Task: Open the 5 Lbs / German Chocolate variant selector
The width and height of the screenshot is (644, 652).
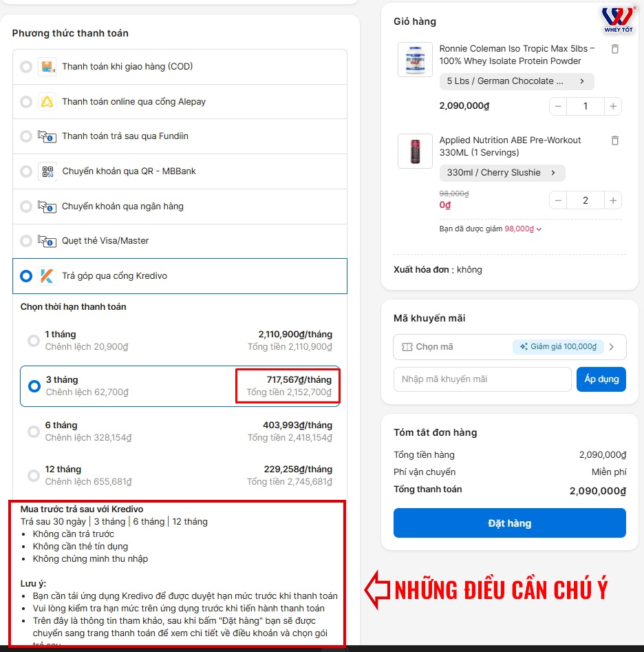Action: click(x=517, y=81)
